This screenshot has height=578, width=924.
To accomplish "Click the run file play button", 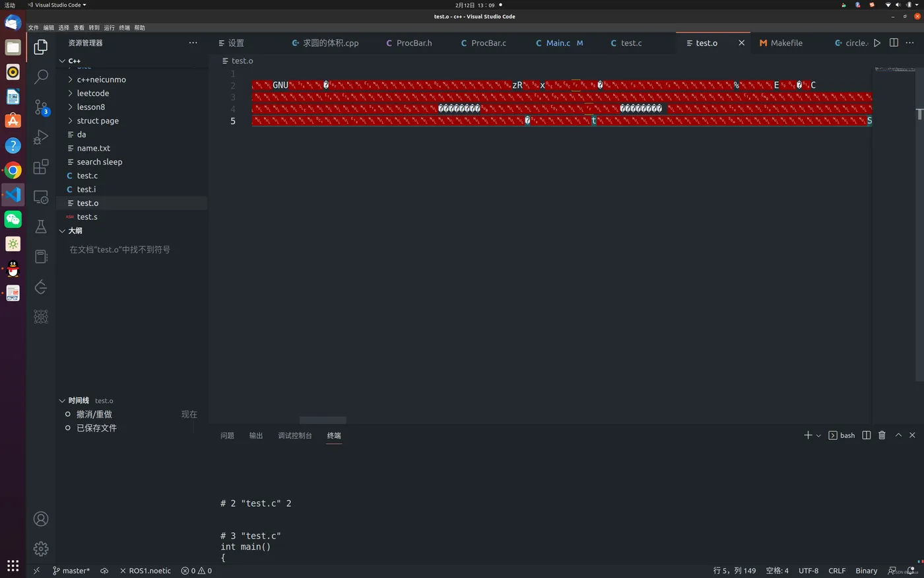I will pos(877,43).
